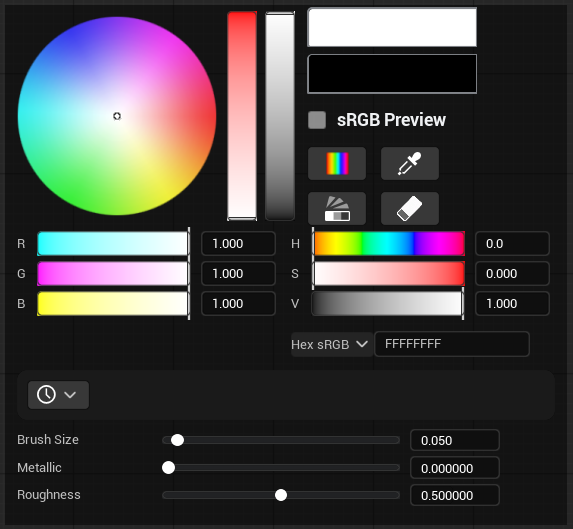This screenshot has width=573, height=529.
Task: Click the Roughness label
Action: [49, 495]
